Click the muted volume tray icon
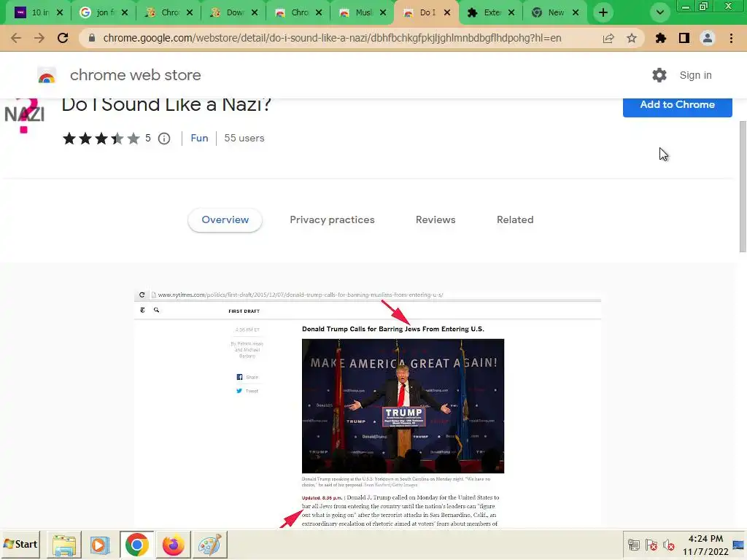747x560 pixels. [x=669, y=545]
